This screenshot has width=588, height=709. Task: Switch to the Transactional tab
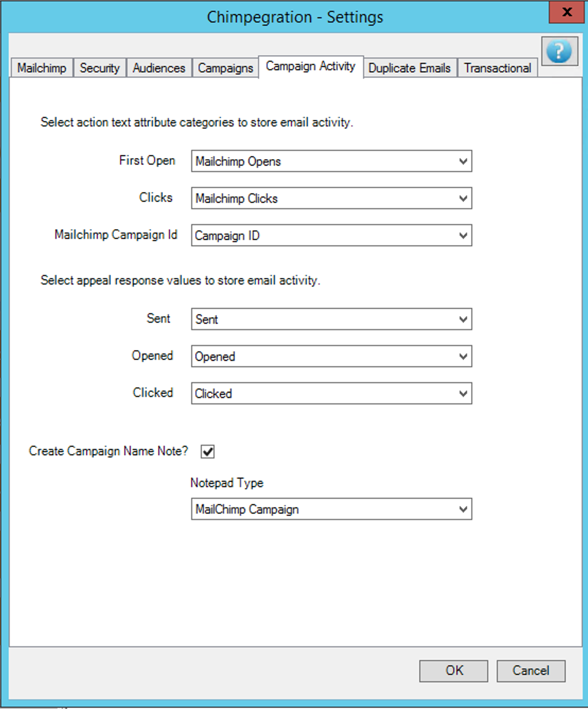[498, 68]
